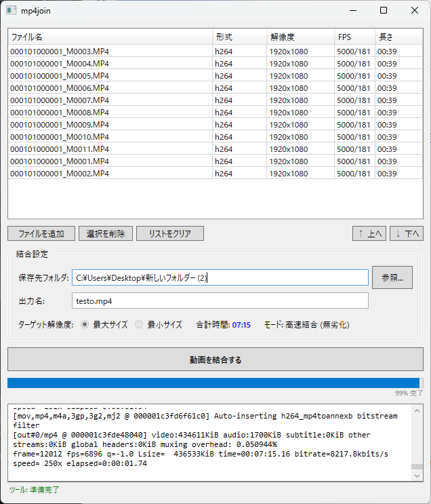
Task: Click the 保存先フォルダ path input field
Action: tap(220, 277)
